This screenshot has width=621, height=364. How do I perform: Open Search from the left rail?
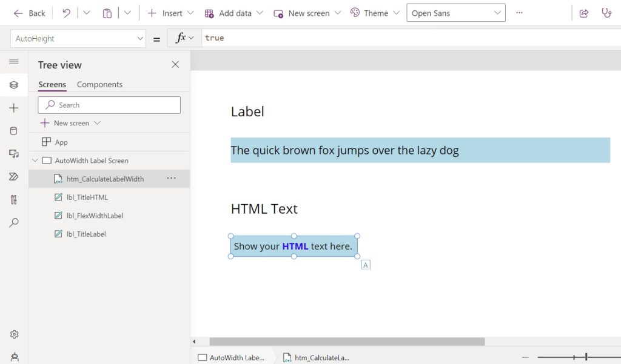[x=14, y=222]
